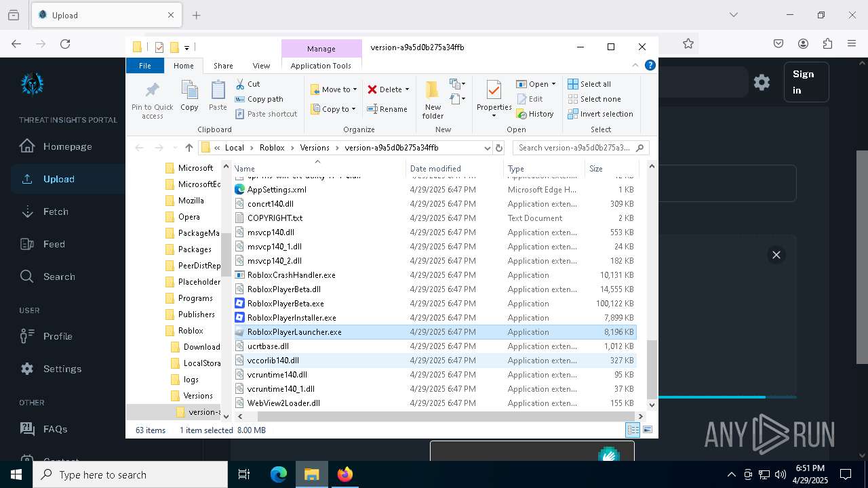This screenshot has width=868, height=488.
Task: Click the Paste ribbon icon
Action: point(218,96)
